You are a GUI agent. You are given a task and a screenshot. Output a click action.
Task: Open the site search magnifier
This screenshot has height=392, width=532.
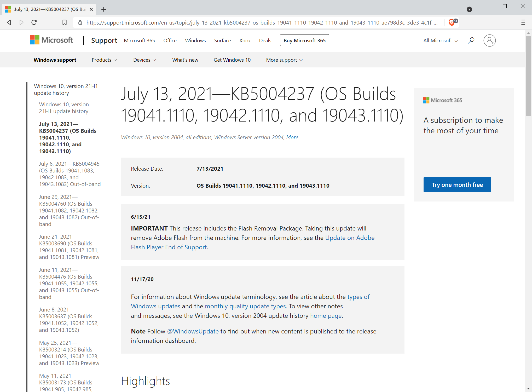[x=471, y=41]
